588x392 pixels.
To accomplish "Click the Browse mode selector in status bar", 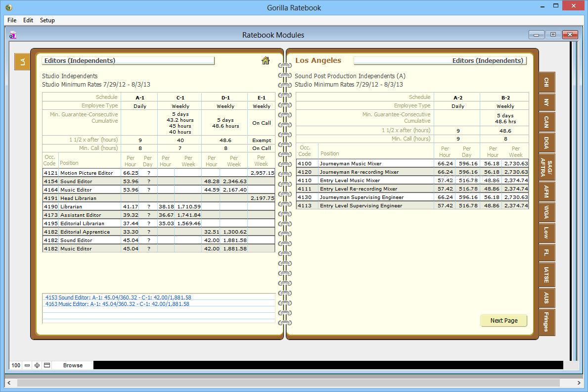I will point(73,365).
